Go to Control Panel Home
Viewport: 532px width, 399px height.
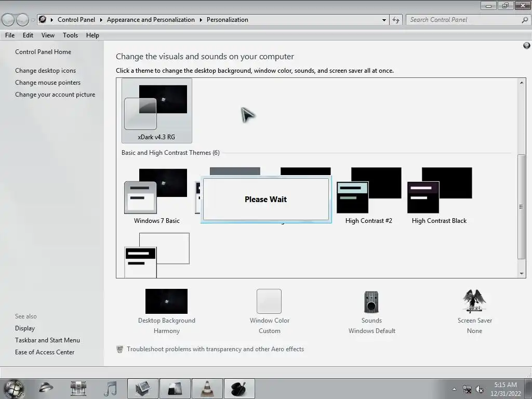[43, 52]
